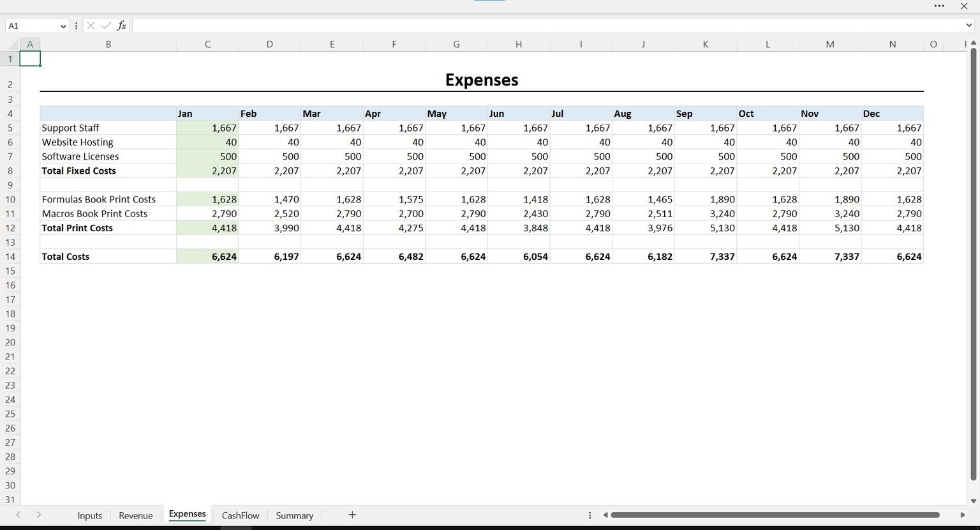980x530 pixels.
Task: Select the Expenses sheet tab
Action: point(187,514)
